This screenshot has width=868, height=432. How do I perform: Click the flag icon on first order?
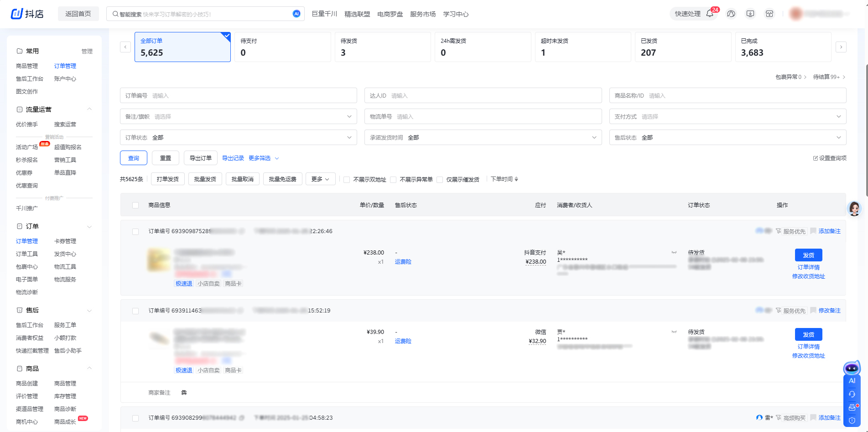point(813,231)
